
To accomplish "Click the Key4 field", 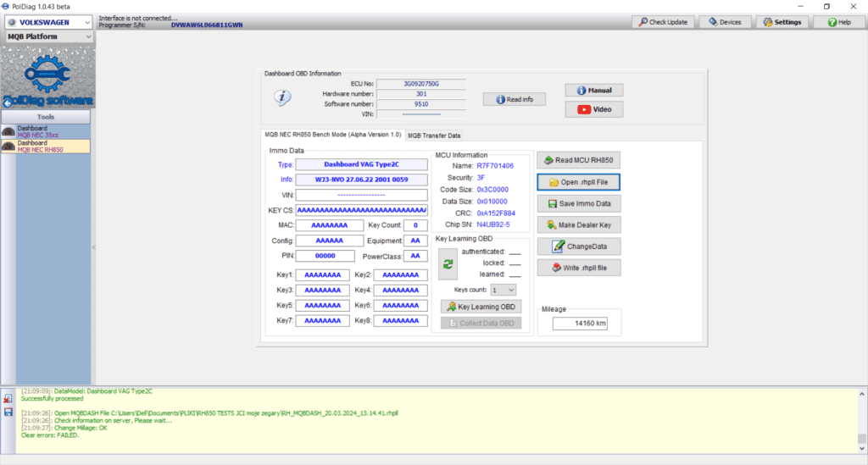I will click(x=400, y=291).
